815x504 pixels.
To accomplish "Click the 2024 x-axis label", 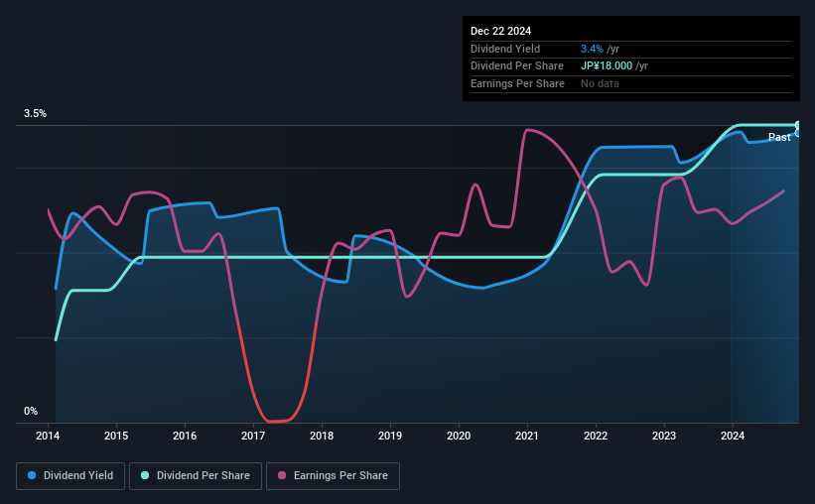I will [733, 436].
